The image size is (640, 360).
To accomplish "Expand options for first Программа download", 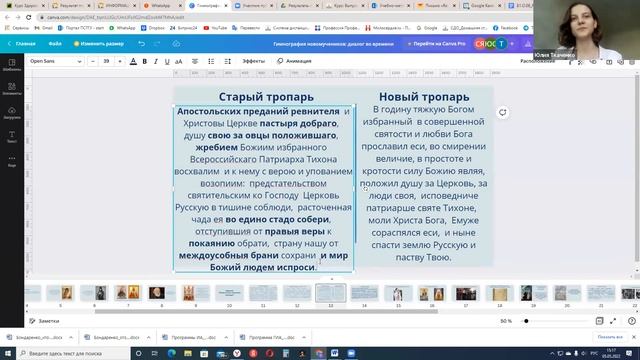I will tap(226, 338).
